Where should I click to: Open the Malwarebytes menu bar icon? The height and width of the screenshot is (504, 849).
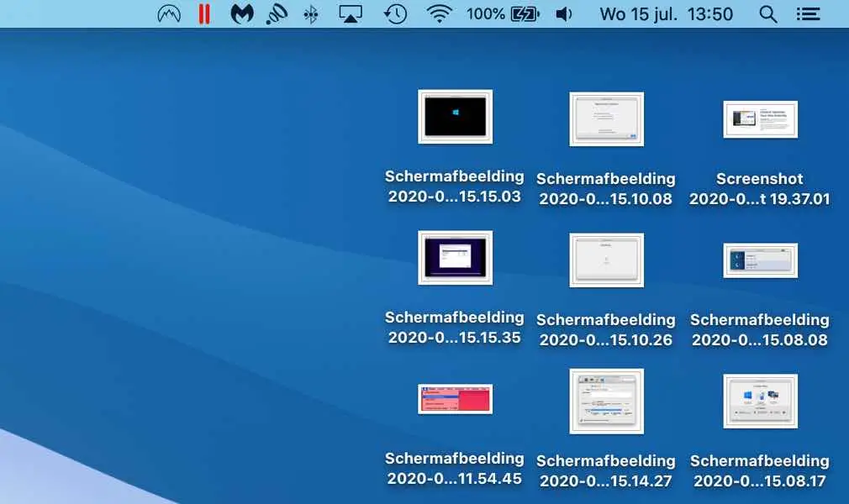241,14
